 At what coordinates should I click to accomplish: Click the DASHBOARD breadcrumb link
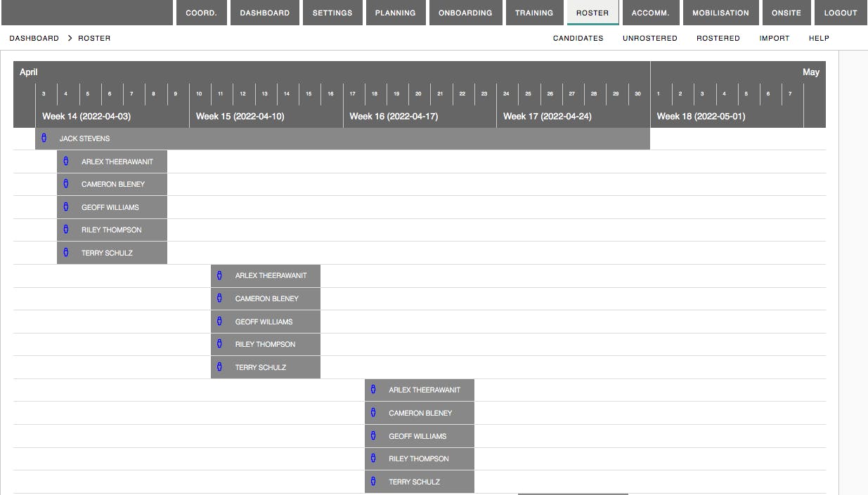click(34, 39)
